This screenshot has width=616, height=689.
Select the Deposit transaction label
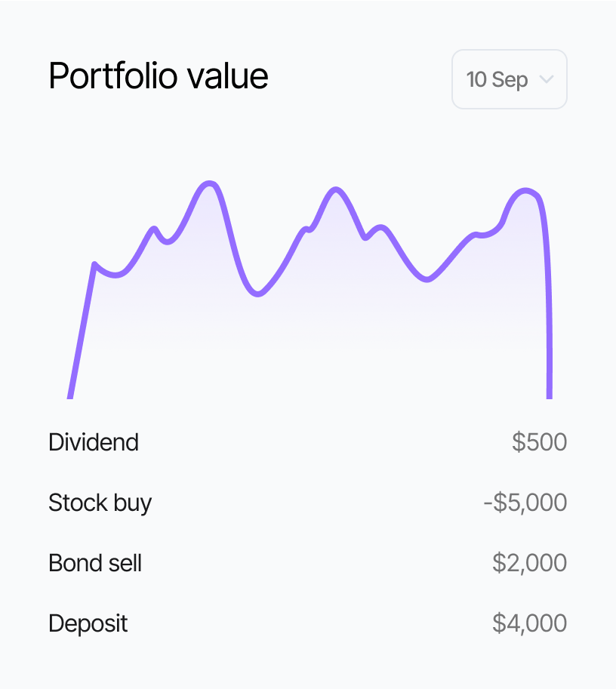tap(88, 623)
